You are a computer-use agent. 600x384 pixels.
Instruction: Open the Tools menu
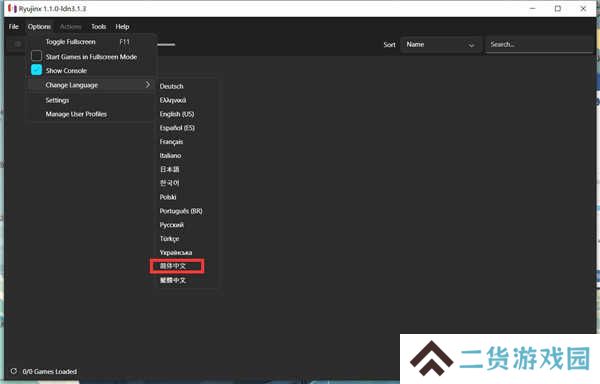click(98, 26)
